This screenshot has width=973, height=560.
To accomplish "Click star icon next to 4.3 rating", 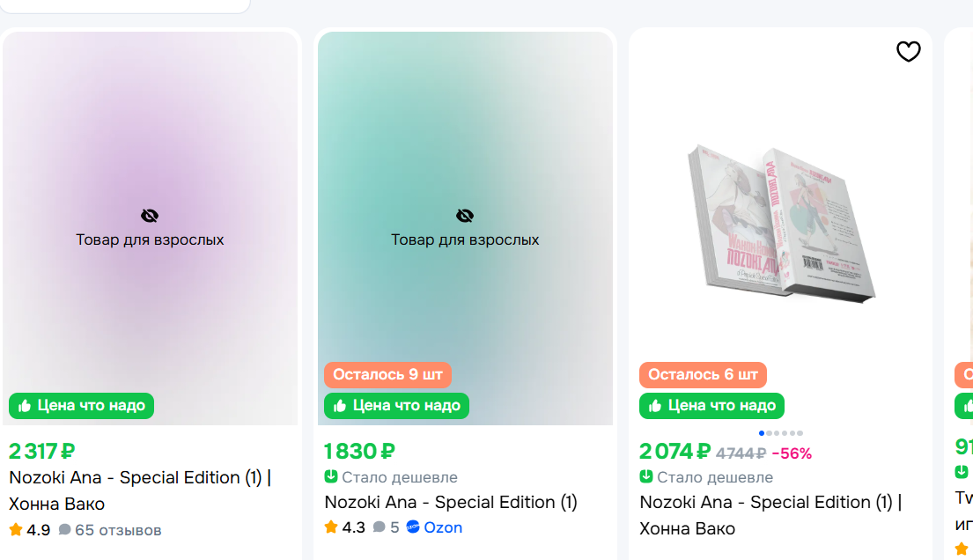I will [x=331, y=527].
